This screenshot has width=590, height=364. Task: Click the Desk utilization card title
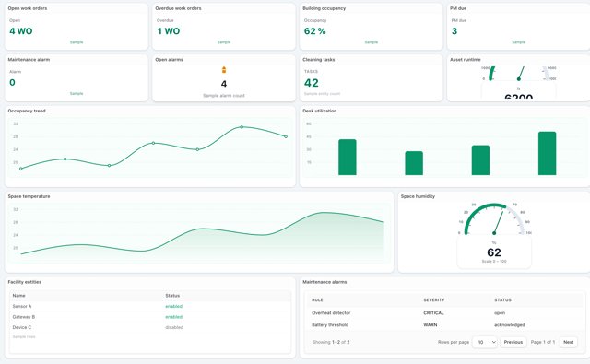point(320,111)
